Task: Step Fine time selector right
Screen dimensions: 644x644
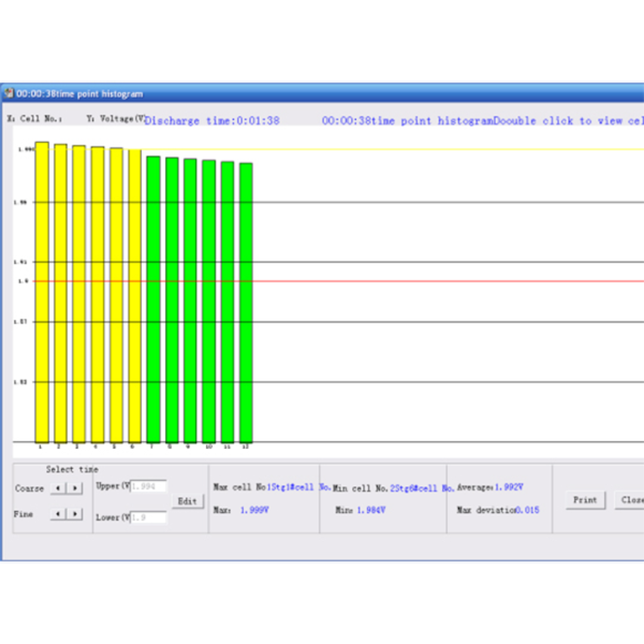Action: click(x=75, y=514)
